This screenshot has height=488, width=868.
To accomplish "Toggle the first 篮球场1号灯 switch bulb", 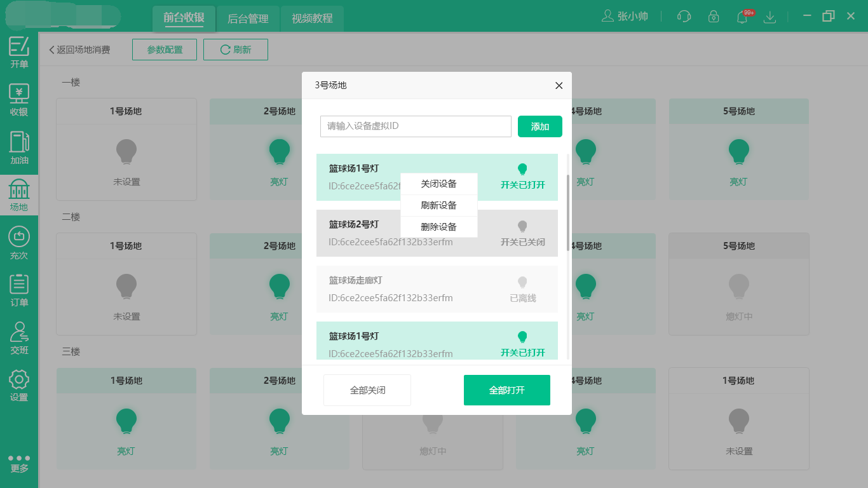I will [522, 169].
